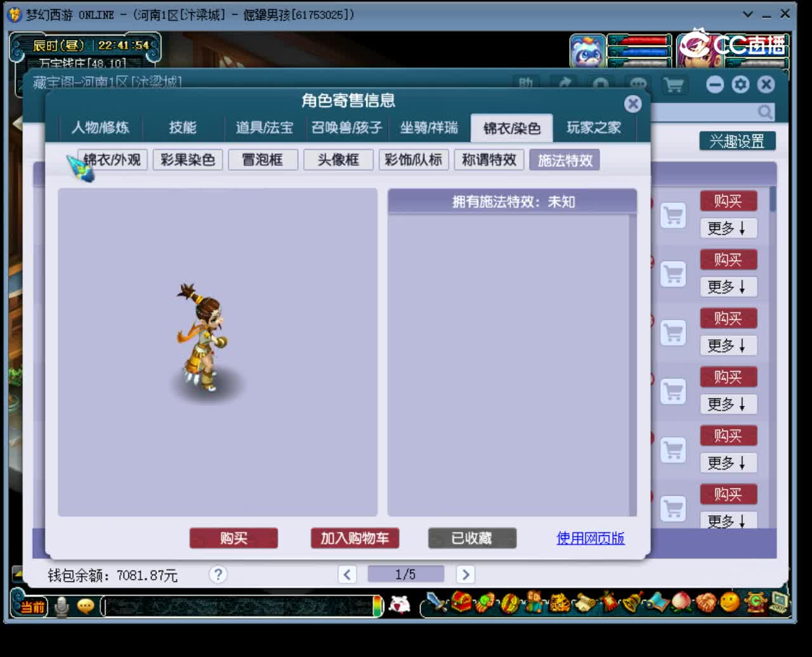Open the chat speech bubble icon
Screen dimensions: 812x657
(x=86, y=607)
